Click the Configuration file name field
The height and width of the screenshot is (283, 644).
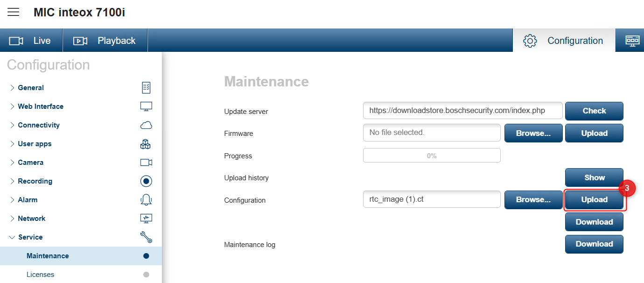tap(432, 199)
